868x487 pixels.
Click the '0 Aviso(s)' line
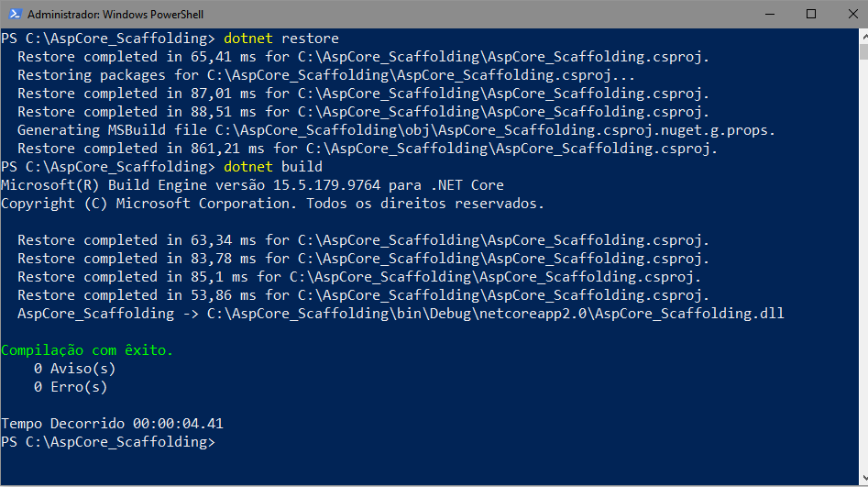tap(74, 369)
